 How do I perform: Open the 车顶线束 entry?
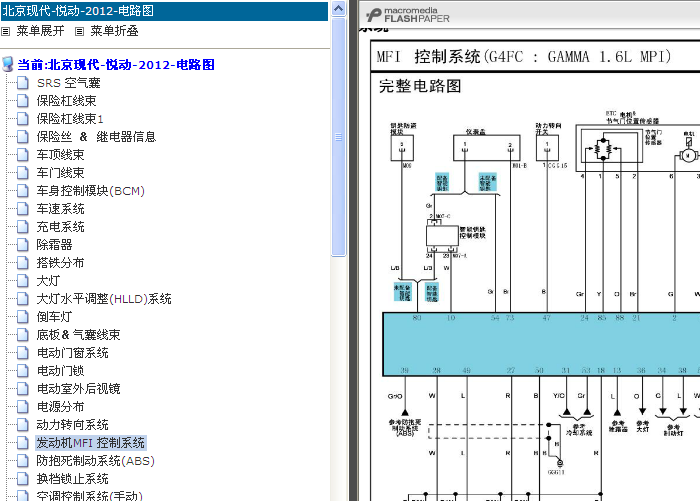(60, 155)
